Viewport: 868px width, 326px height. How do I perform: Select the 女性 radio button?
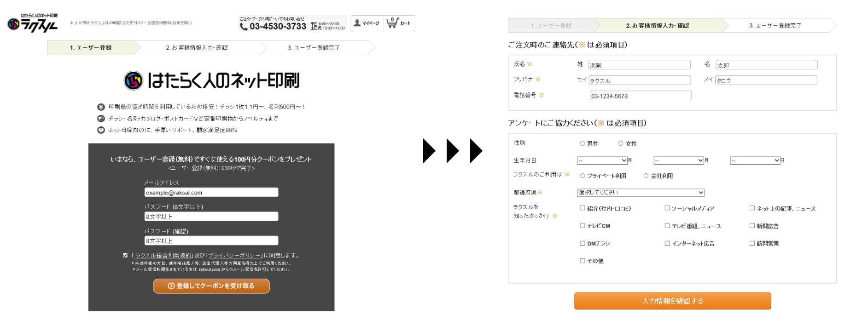pos(621,143)
